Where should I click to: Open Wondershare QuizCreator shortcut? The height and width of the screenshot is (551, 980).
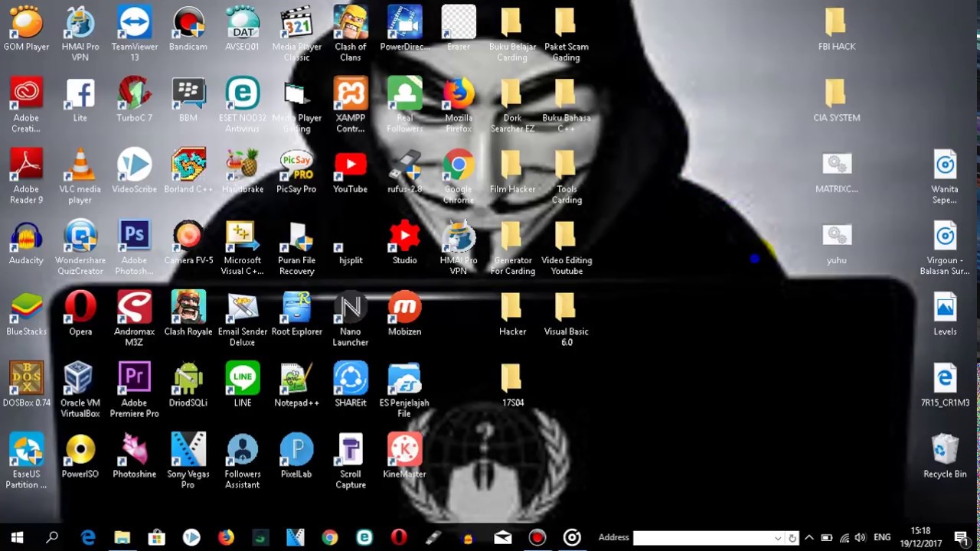pyautogui.click(x=80, y=247)
